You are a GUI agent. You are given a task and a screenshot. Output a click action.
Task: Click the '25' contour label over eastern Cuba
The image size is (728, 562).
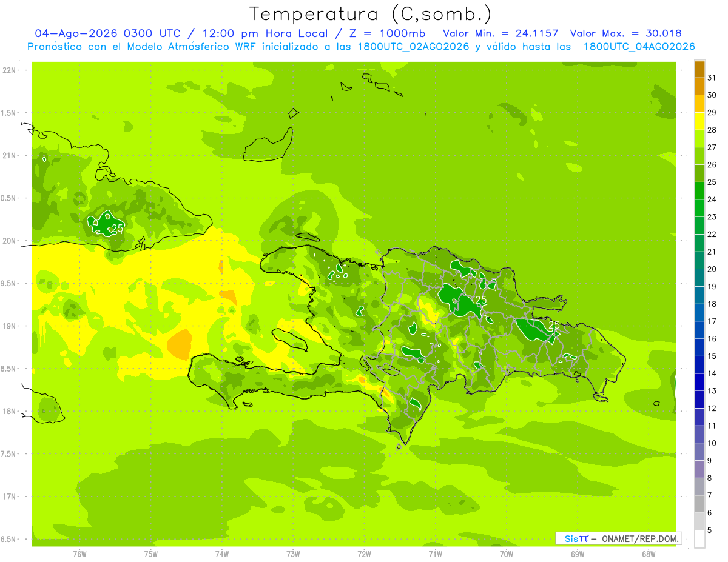click(x=118, y=228)
